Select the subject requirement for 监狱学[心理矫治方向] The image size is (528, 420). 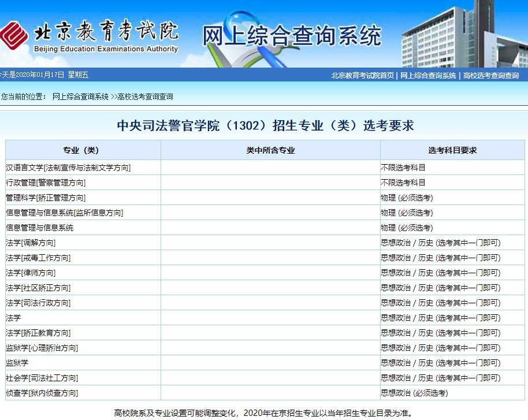coord(441,348)
